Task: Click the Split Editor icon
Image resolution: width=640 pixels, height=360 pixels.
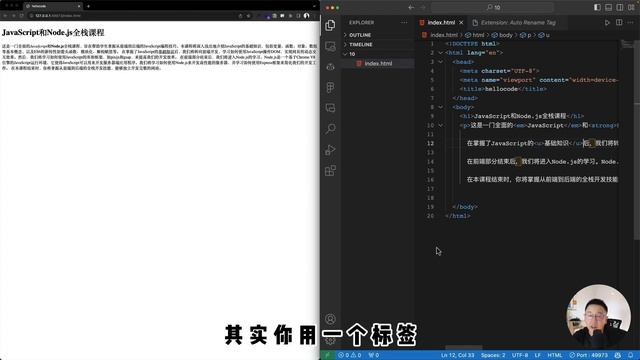Action: pos(619,22)
